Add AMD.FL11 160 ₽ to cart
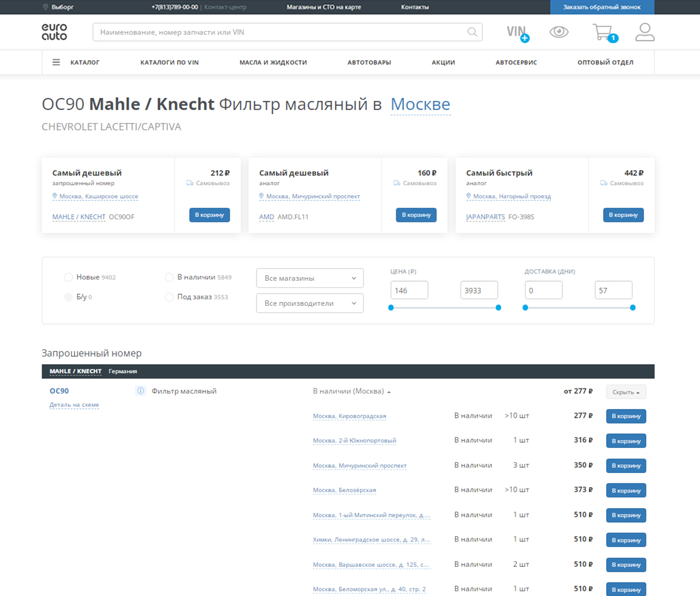 pos(416,215)
